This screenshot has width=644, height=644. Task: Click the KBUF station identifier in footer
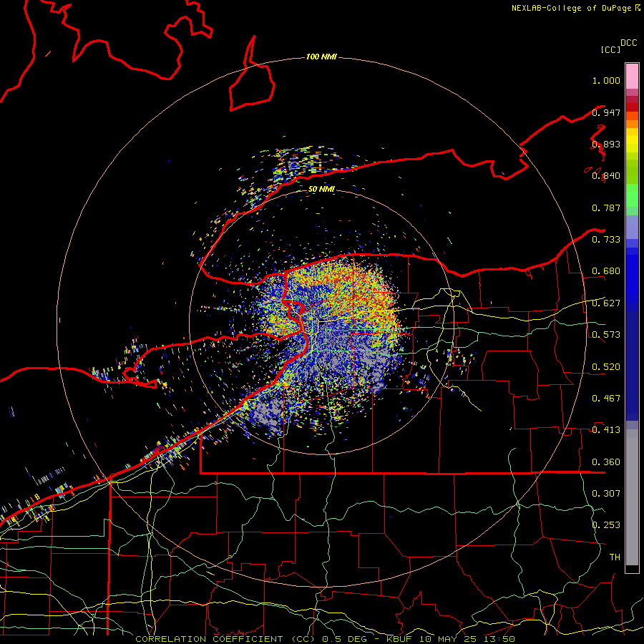[x=401, y=639]
